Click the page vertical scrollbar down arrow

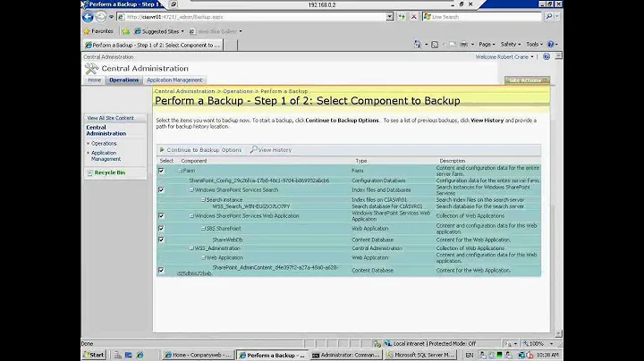[558, 334]
